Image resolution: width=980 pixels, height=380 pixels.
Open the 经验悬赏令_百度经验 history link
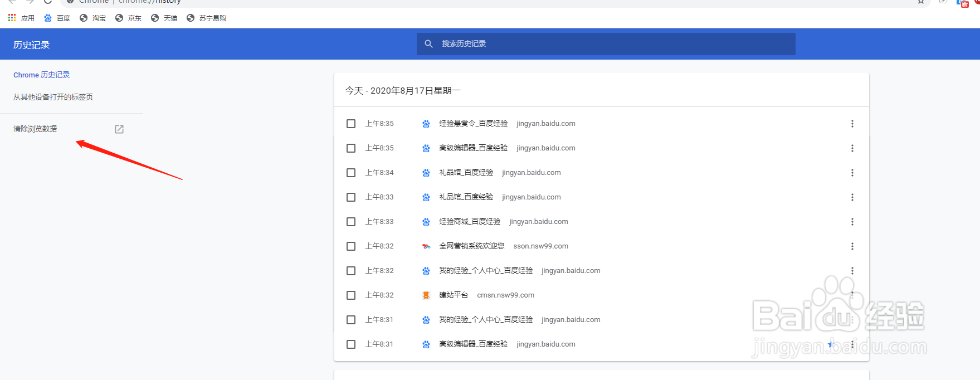tap(474, 124)
